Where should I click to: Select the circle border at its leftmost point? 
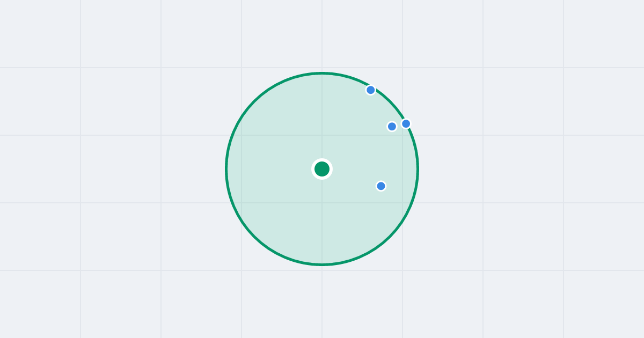226,169
